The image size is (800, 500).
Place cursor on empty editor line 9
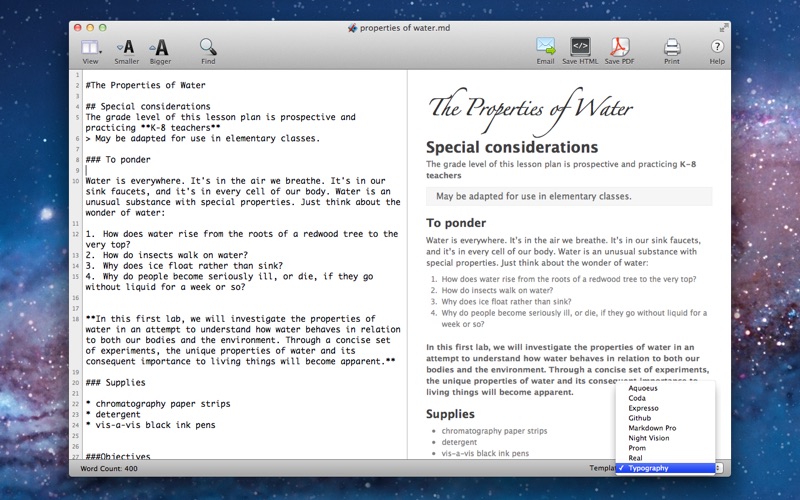point(242,170)
